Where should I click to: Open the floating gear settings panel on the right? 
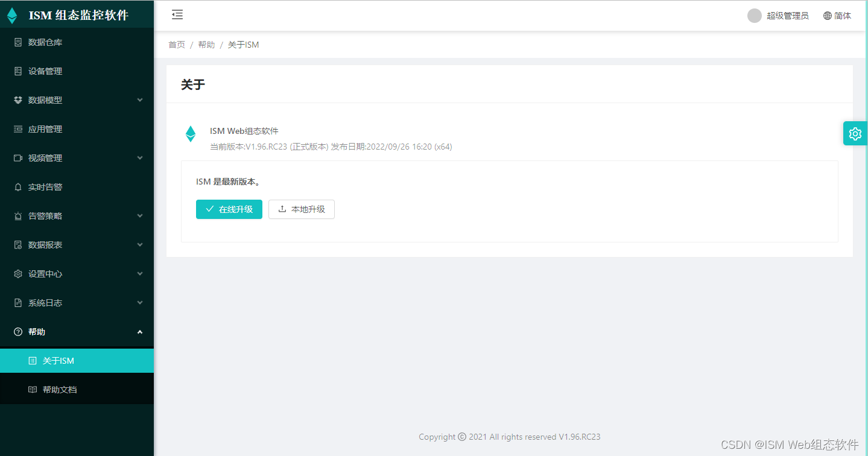854,133
